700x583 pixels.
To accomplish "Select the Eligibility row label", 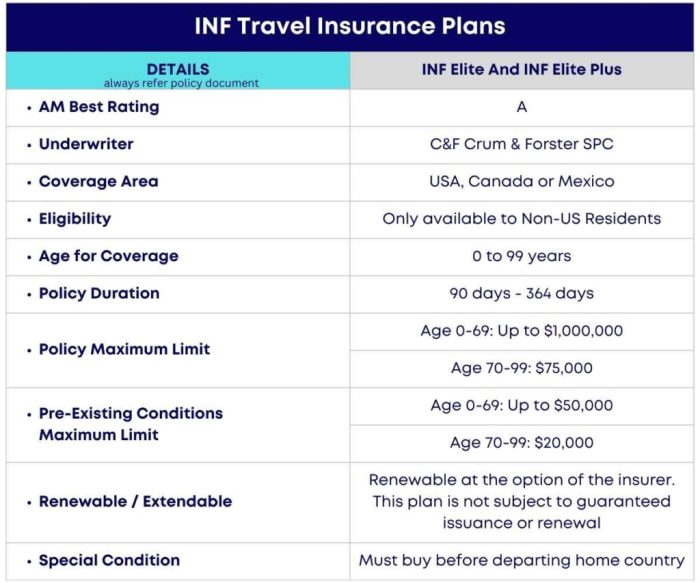I will (x=75, y=219).
